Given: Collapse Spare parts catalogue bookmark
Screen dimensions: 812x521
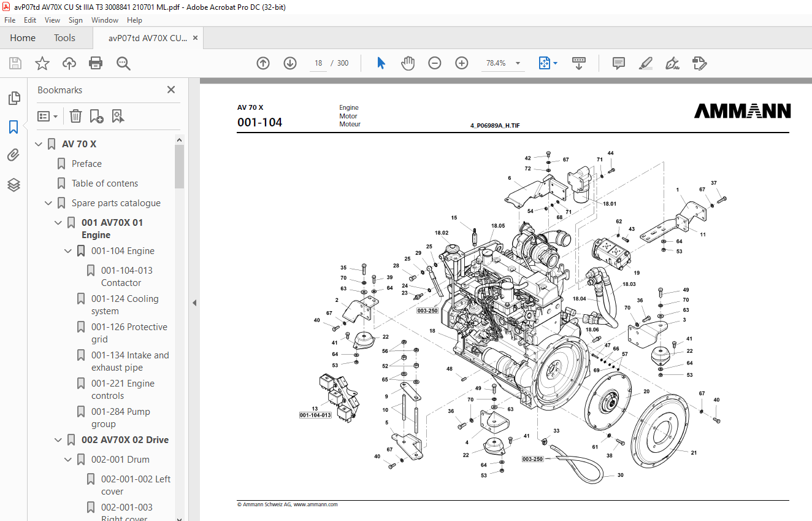Looking at the screenshot, I should 48,203.
